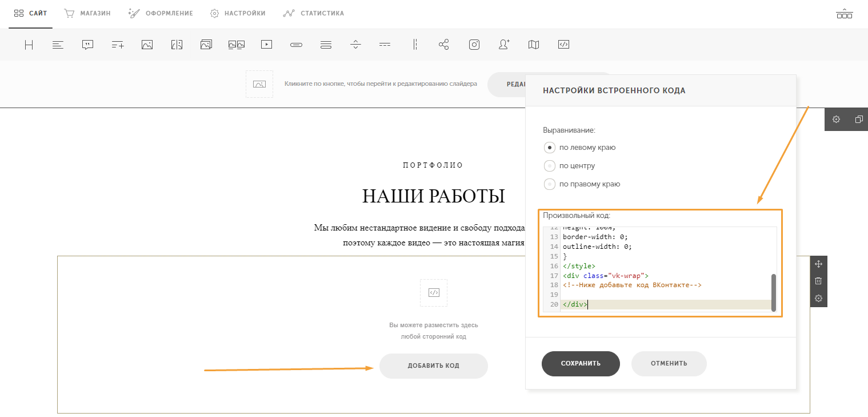Insert a horizontal divider line block
The height and width of the screenshot is (417, 868).
385,45
